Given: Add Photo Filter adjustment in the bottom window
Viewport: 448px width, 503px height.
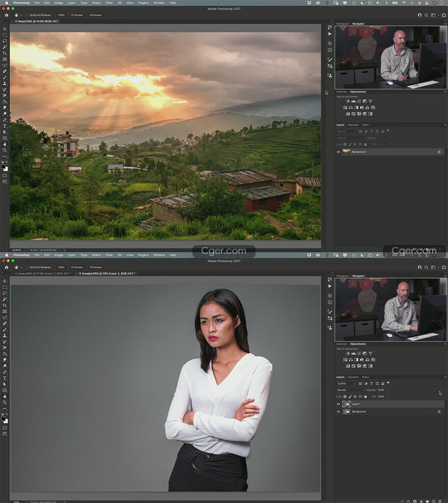Looking at the screenshot, I should coord(362,360).
